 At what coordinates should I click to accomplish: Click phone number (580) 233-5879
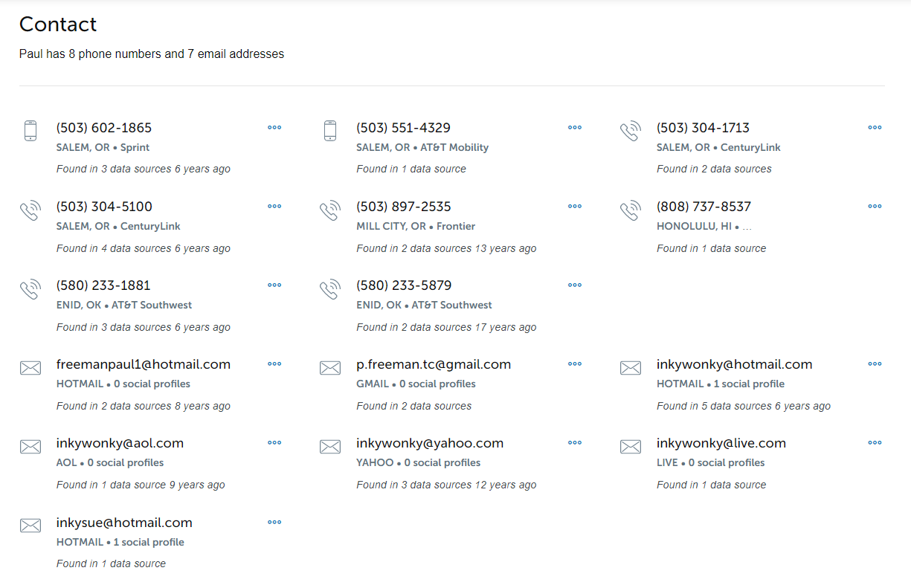[x=404, y=285]
